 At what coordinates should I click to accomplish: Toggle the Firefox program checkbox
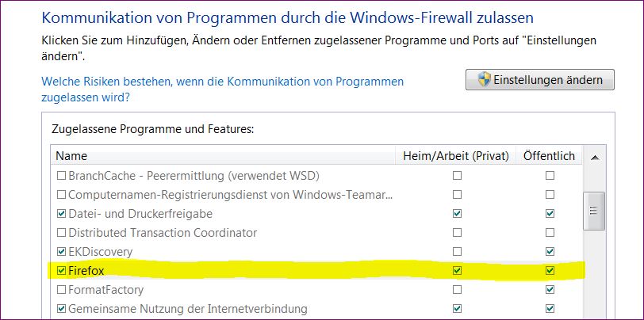pos(62,271)
